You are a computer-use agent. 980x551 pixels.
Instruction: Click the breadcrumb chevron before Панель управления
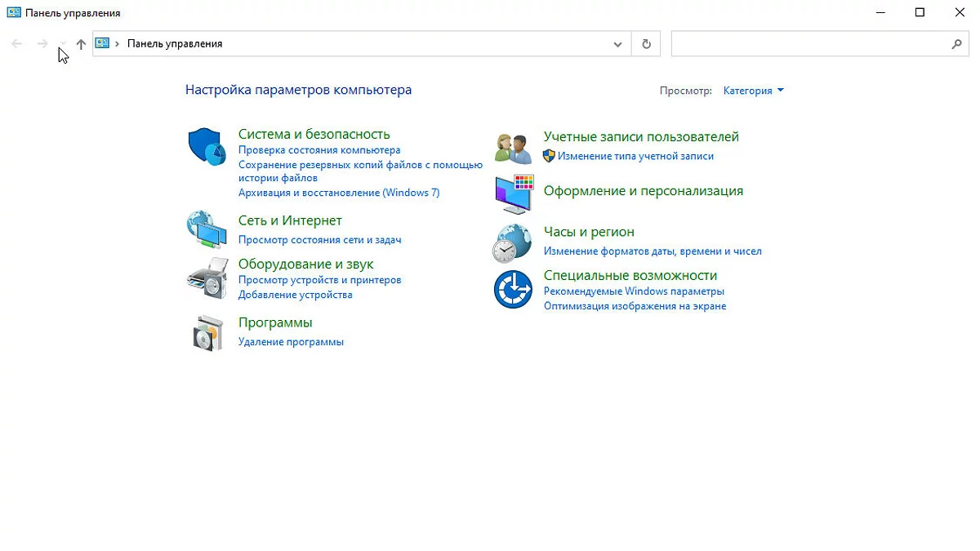tap(118, 44)
